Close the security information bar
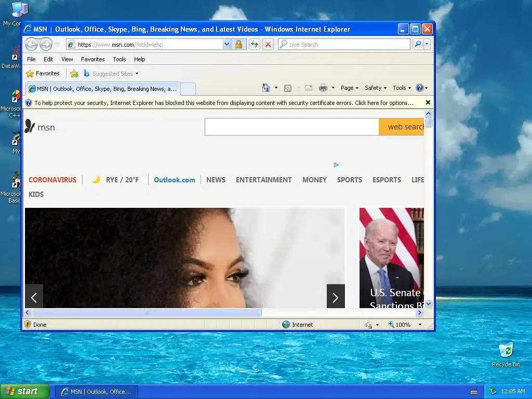The image size is (532, 399). (428, 102)
